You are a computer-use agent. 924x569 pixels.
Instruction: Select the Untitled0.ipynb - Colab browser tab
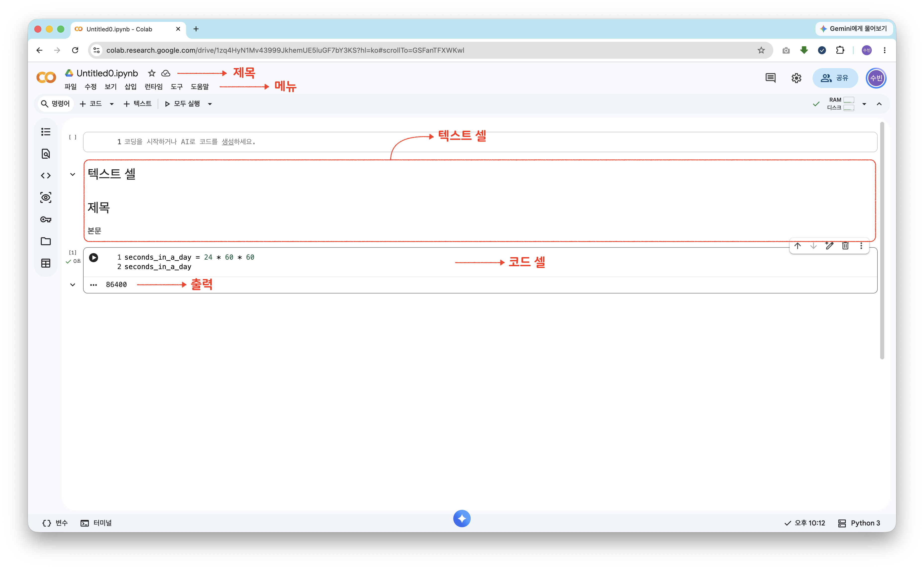click(128, 29)
